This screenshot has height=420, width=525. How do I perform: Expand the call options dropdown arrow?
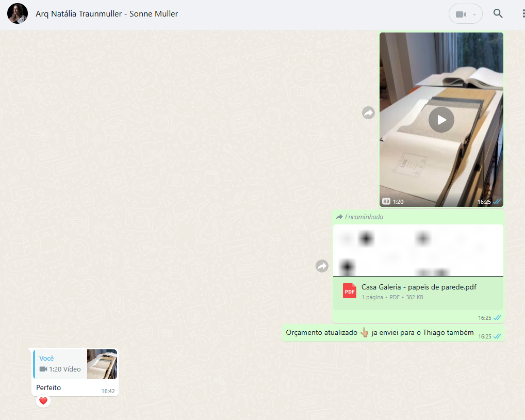[x=474, y=14]
